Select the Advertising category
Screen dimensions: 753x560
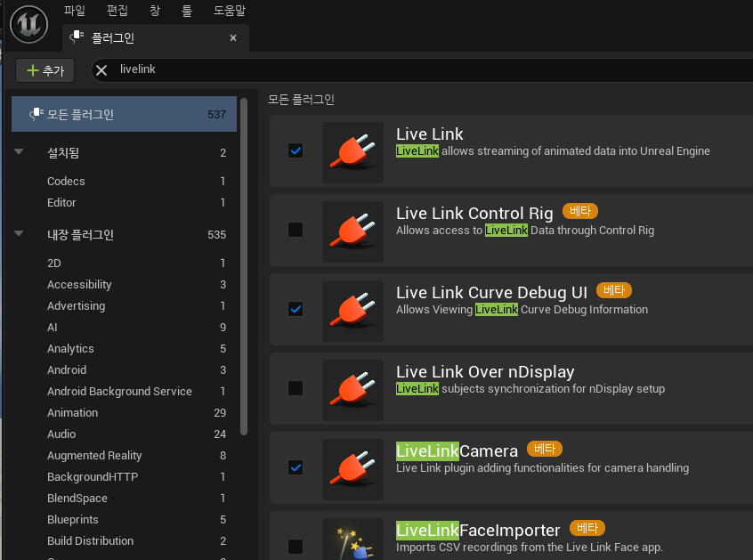[124, 306]
